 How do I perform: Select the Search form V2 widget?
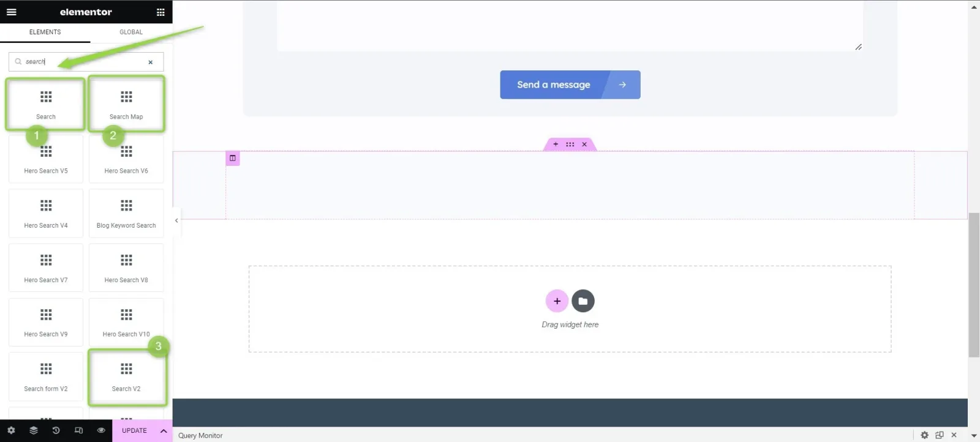tap(46, 376)
